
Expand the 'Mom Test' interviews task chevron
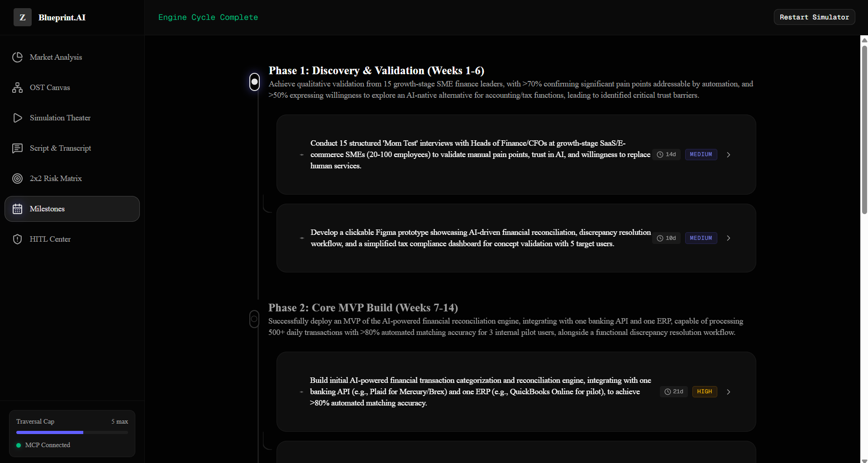[x=729, y=155]
